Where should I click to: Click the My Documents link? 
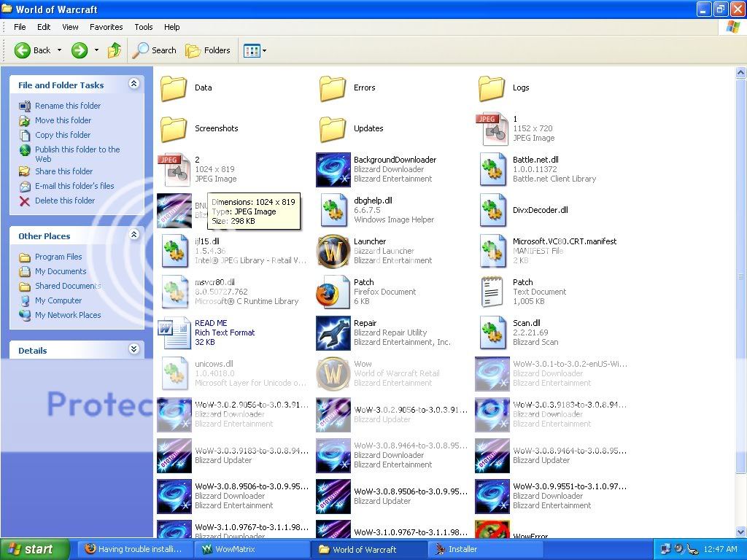[x=61, y=271]
